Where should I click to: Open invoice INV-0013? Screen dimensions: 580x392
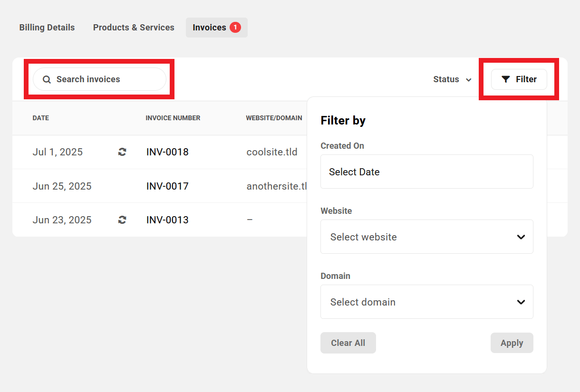click(x=167, y=220)
